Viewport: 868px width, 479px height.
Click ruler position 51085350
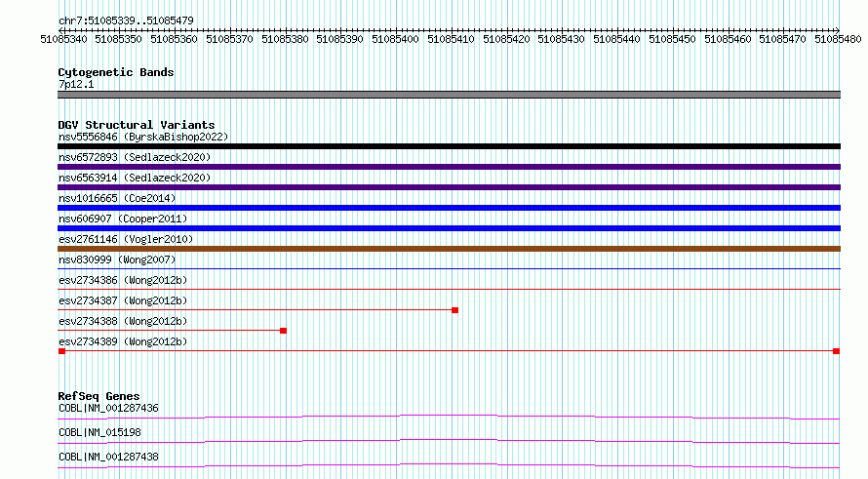(118, 39)
